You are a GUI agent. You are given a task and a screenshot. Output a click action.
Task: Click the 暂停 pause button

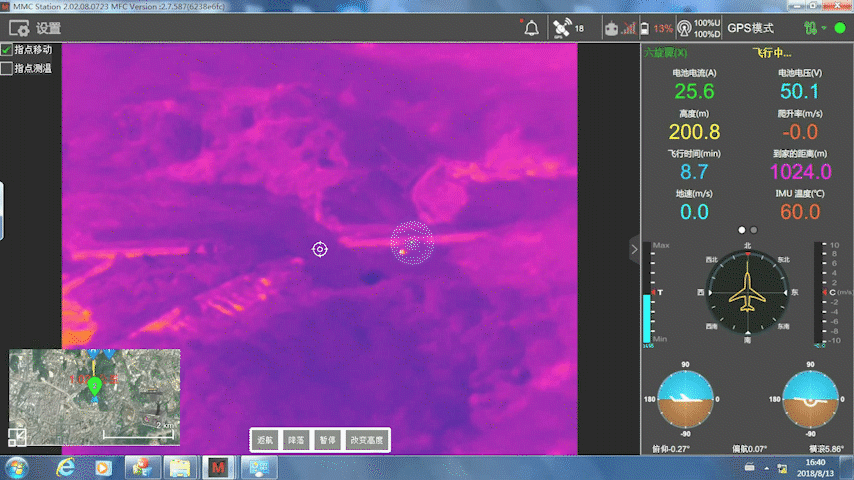coord(326,440)
